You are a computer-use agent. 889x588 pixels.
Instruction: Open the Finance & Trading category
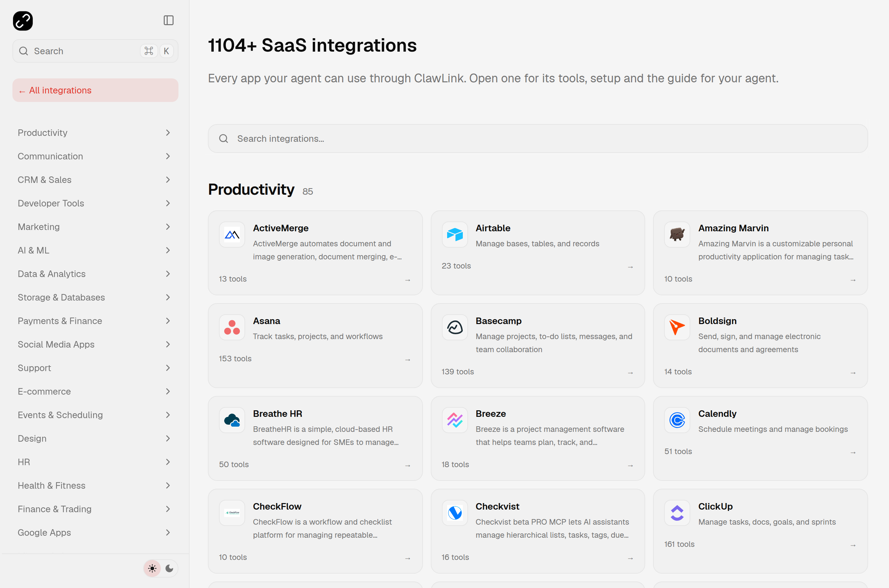pos(95,509)
